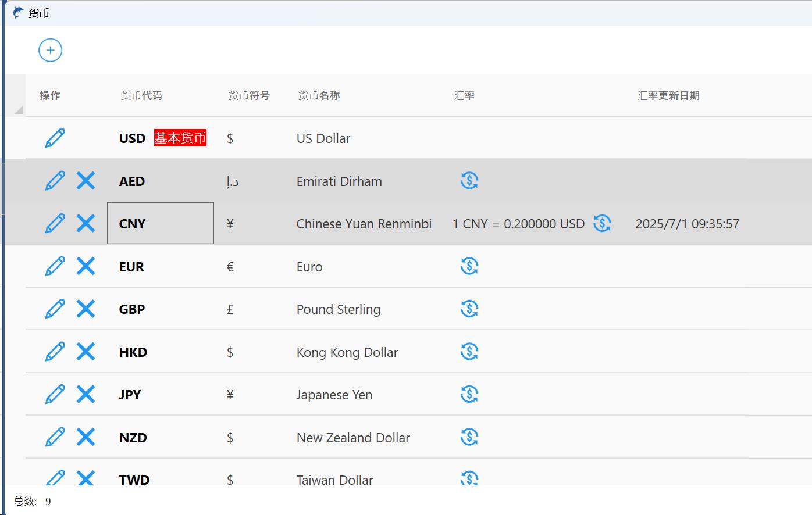Screen dimensions: 812x515
Task: Delete the AED currency entry
Action: pyautogui.click(x=86, y=181)
